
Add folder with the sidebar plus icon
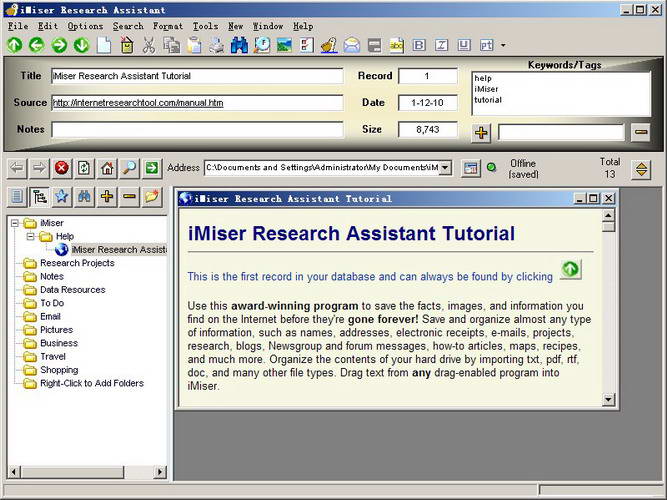[107, 197]
